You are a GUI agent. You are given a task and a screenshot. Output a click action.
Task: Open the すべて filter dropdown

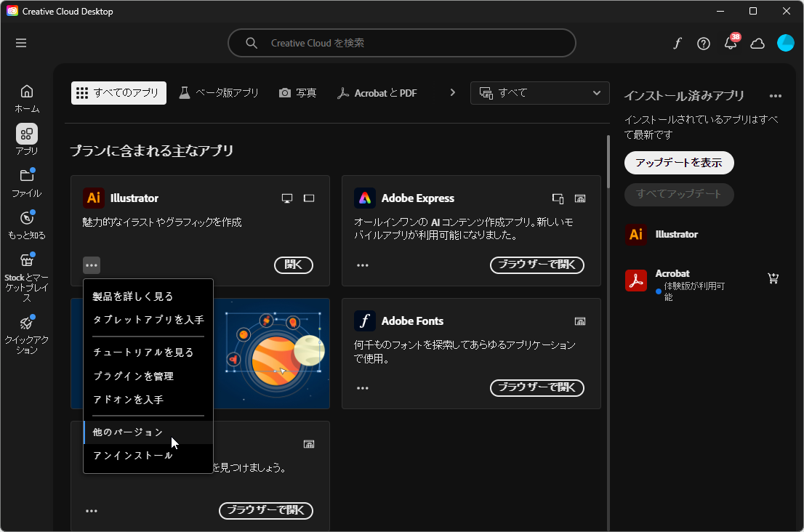click(x=539, y=93)
